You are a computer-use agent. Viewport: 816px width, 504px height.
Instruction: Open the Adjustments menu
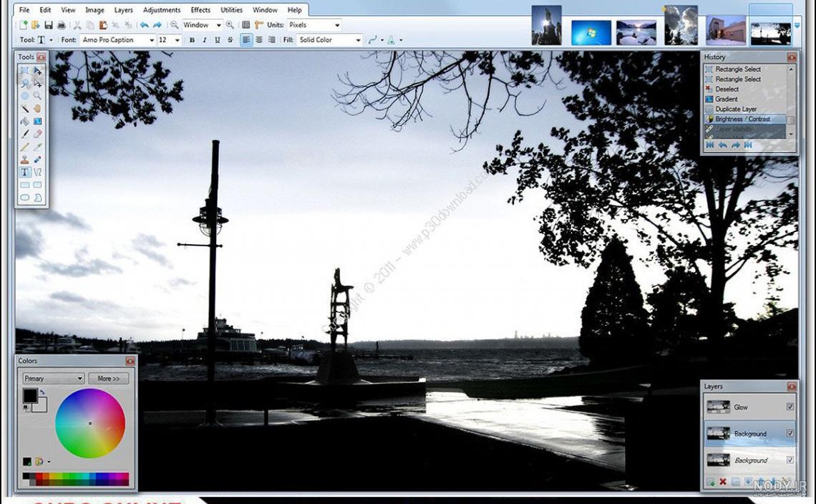[162, 10]
